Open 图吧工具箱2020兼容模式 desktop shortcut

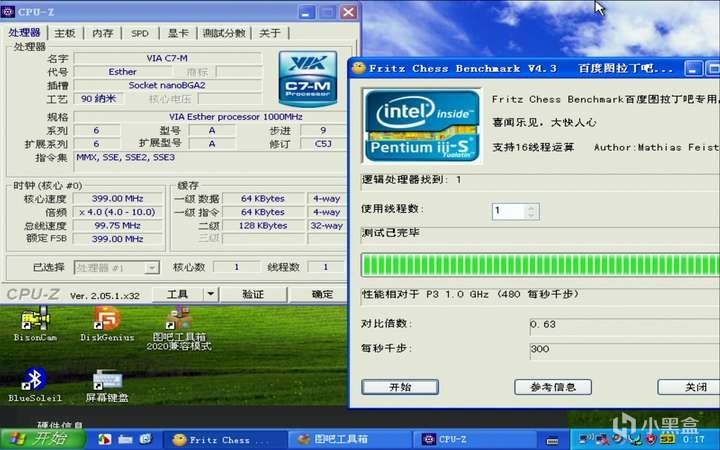click(179, 328)
